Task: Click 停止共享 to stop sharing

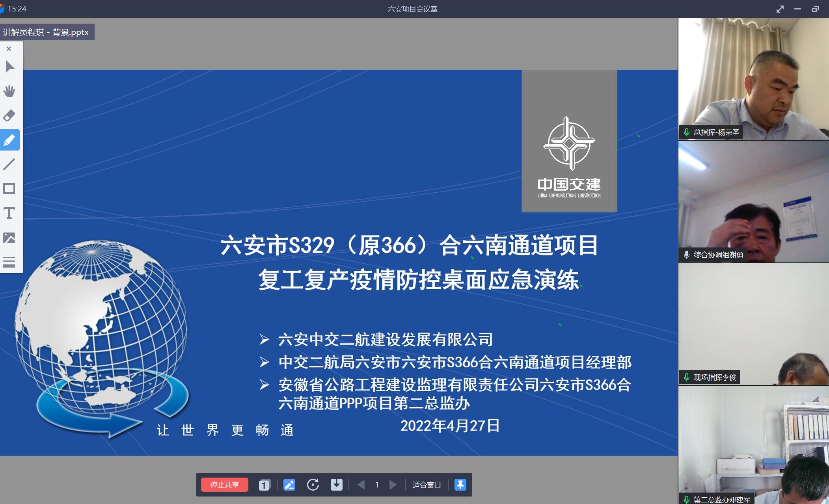Action: [224, 484]
